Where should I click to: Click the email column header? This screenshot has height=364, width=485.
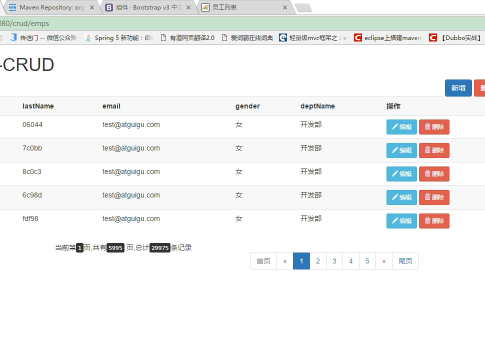coord(111,106)
